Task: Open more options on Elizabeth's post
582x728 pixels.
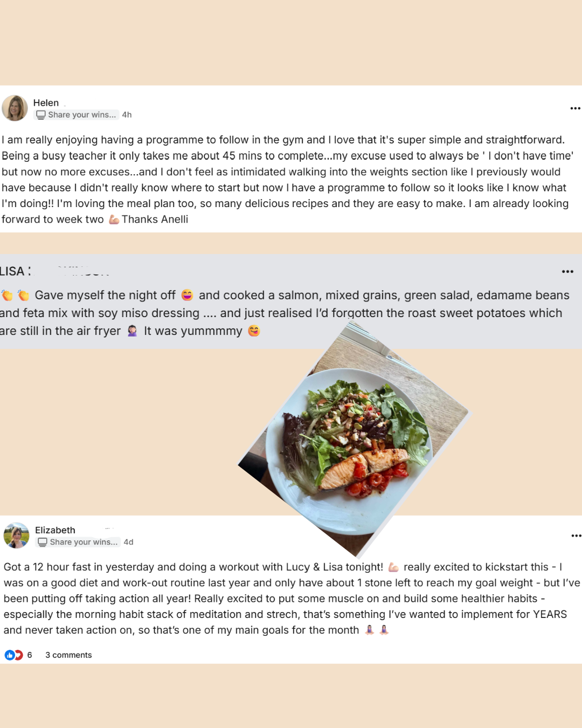Action: [576, 535]
